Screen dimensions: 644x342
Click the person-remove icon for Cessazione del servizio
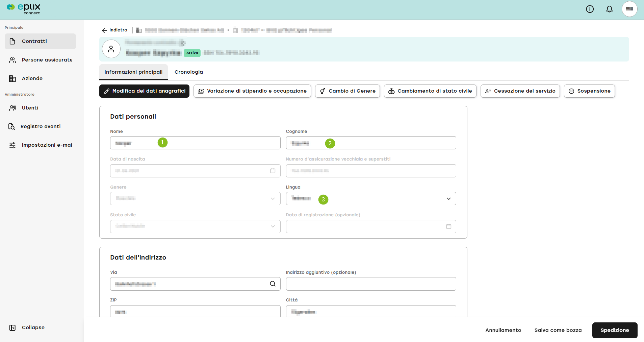pyautogui.click(x=488, y=91)
